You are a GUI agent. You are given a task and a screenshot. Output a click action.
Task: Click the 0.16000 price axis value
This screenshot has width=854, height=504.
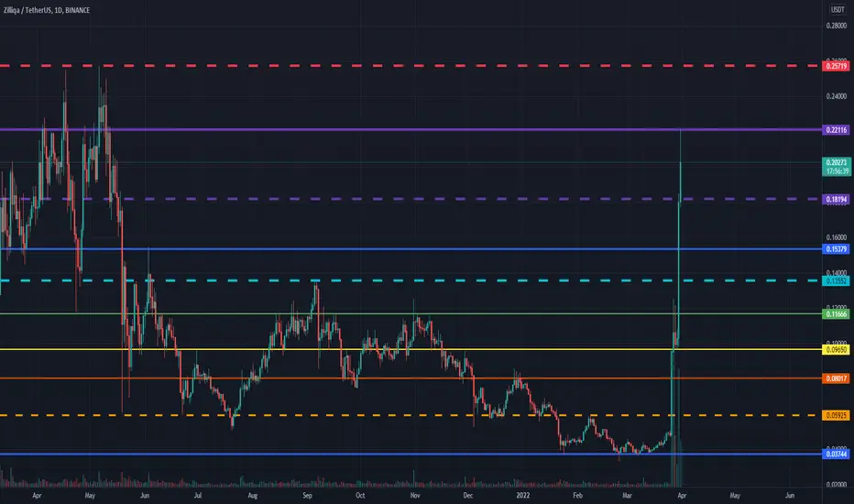pyautogui.click(x=837, y=237)
